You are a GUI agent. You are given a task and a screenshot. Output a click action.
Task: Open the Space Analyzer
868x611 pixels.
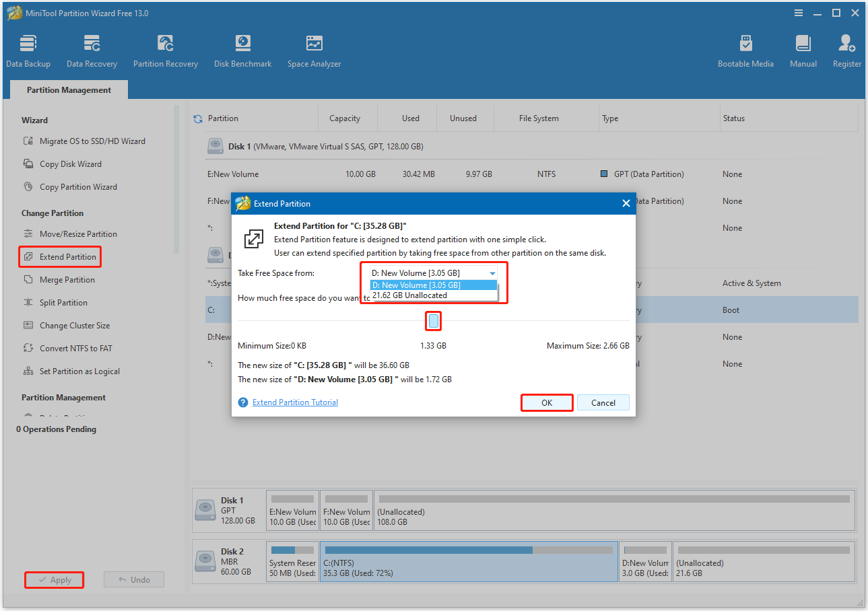(314, 50)
